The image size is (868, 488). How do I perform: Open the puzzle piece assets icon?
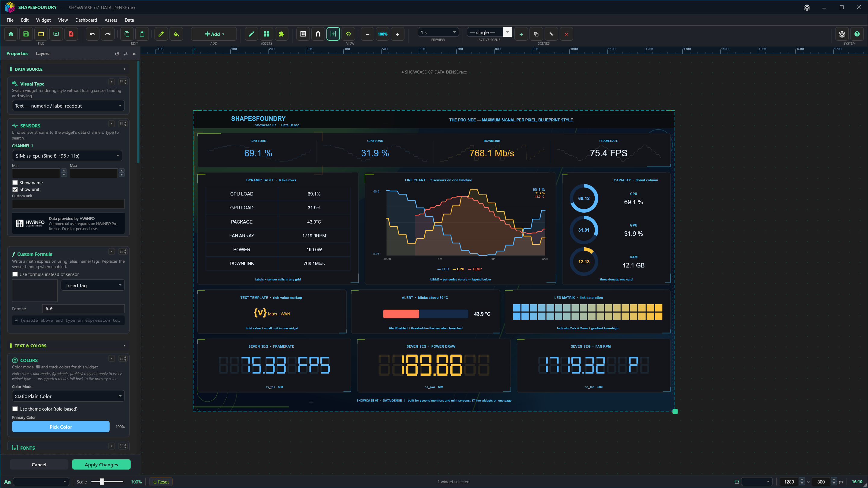pos(281,34)
